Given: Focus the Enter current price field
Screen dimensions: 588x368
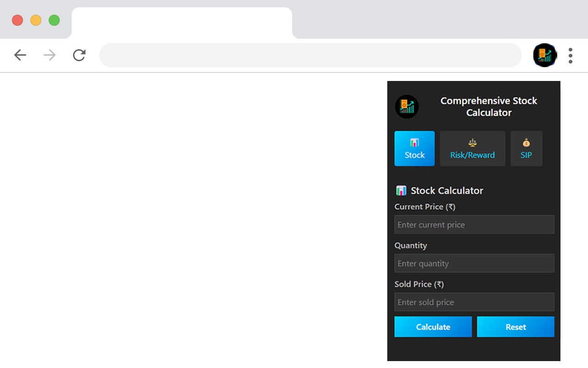Looking at the screenshot, I should tap(474, 224).
